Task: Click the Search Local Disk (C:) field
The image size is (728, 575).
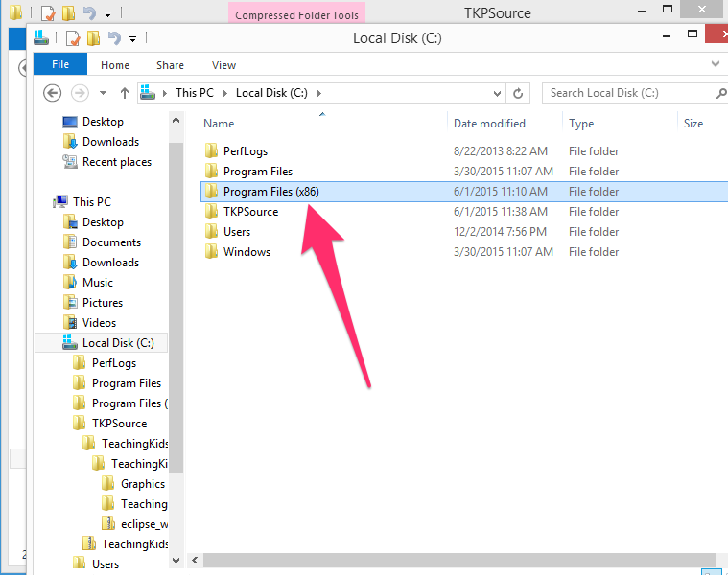Action: [x=628, y=93]
